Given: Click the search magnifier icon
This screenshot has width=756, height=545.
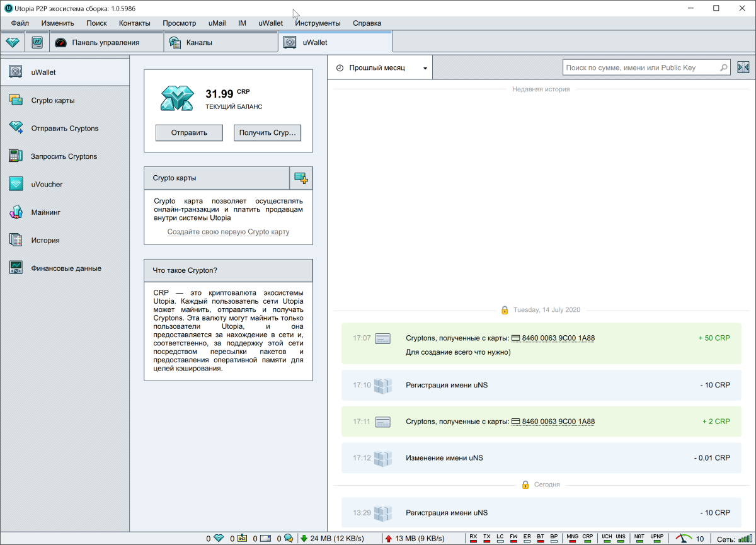Looking at the screenshot, I should [x=724, y=67].
